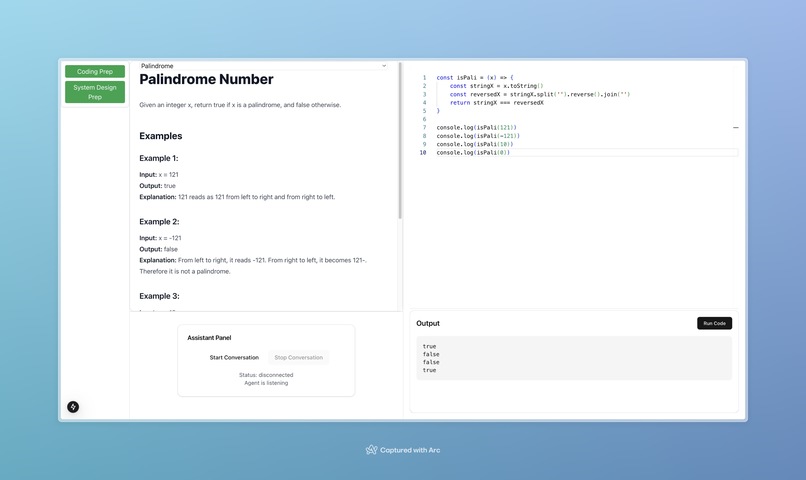Open the System Design Prep section
This screenshot has height=480, width=806.
click(95, 92)
